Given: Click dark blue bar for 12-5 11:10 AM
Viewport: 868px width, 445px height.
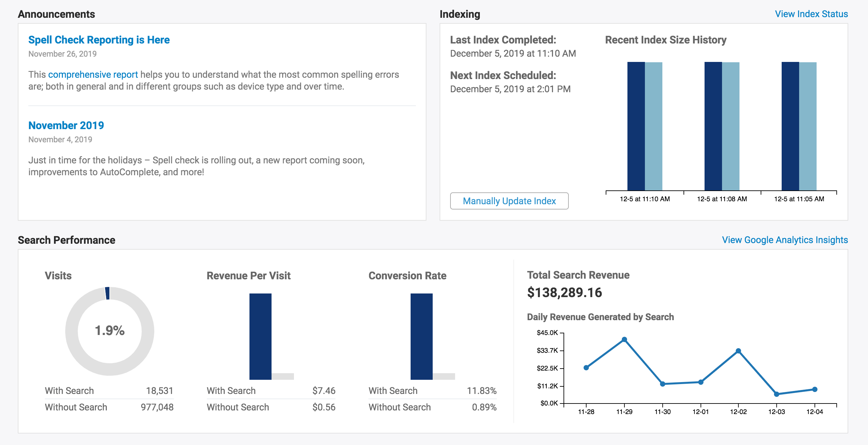Looking at the screenshot, I should [636, 126].
